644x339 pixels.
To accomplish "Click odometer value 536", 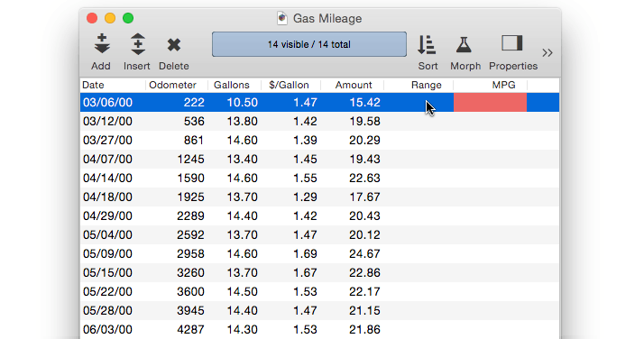I will tap(194, 121).
